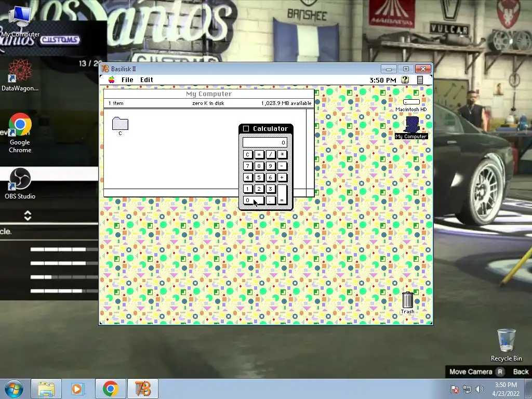The width and height of the screenshot is (532, 399).
Task: Open the Action Center flag in tray
Action: point(454,389)
